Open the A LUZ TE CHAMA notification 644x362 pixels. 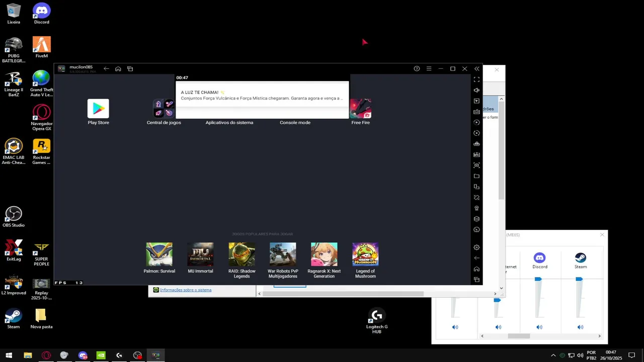click(262, 95)
